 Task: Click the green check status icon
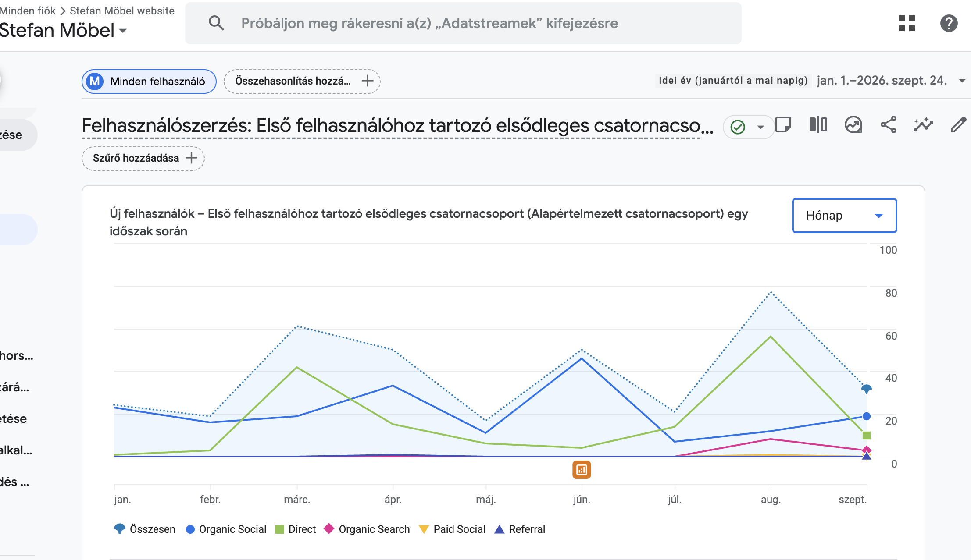pos(738,127)
